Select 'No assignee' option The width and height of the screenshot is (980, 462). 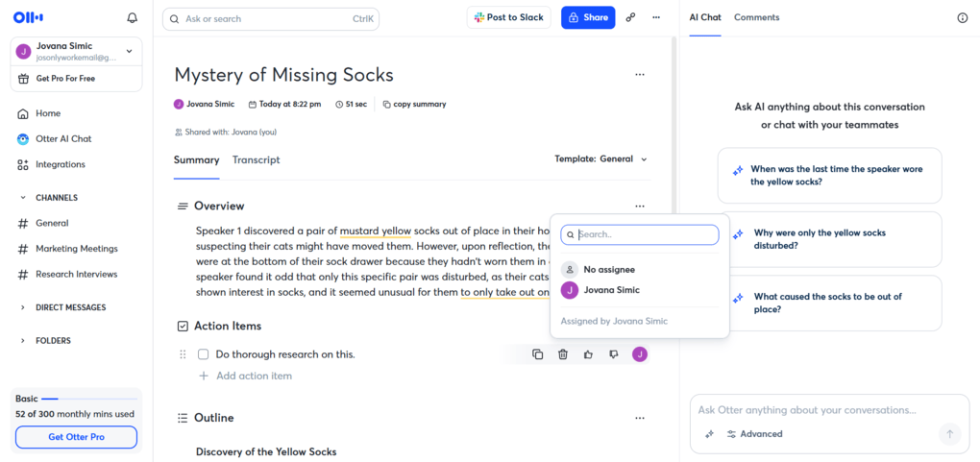[608, 270]
